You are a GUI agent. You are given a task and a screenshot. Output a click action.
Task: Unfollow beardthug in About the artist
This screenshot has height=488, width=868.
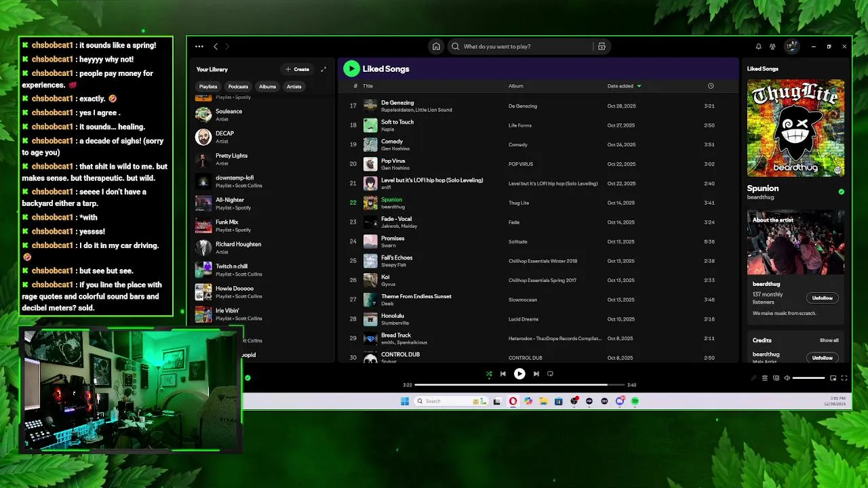pyautogui.click(x=823, y=298)
